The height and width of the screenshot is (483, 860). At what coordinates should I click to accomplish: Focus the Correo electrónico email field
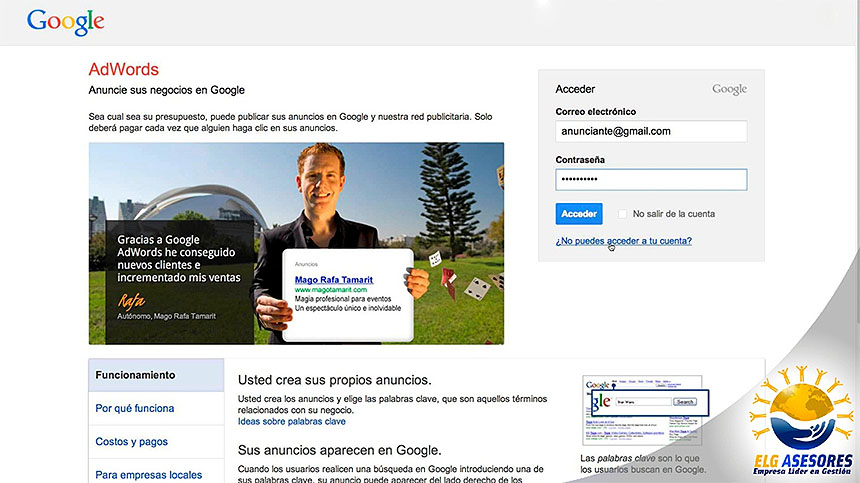coord(651,132)
